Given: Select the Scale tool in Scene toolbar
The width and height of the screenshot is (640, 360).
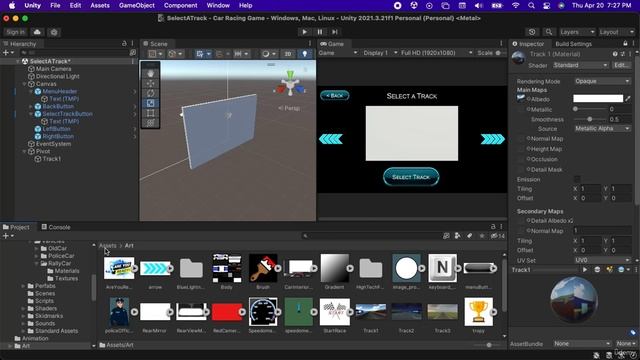Looking at the screenshot, I should coord(150,103).
